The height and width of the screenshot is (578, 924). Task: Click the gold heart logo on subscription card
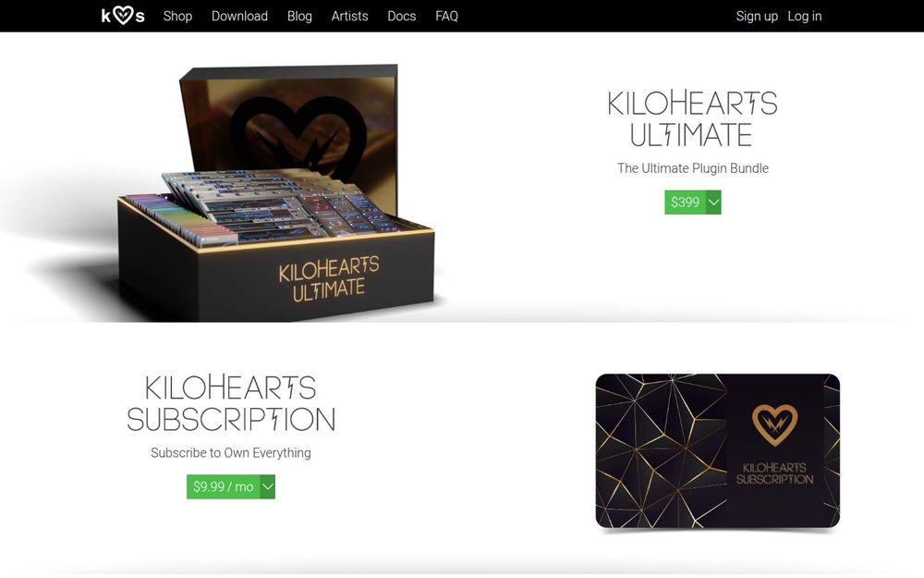point(775,424)
